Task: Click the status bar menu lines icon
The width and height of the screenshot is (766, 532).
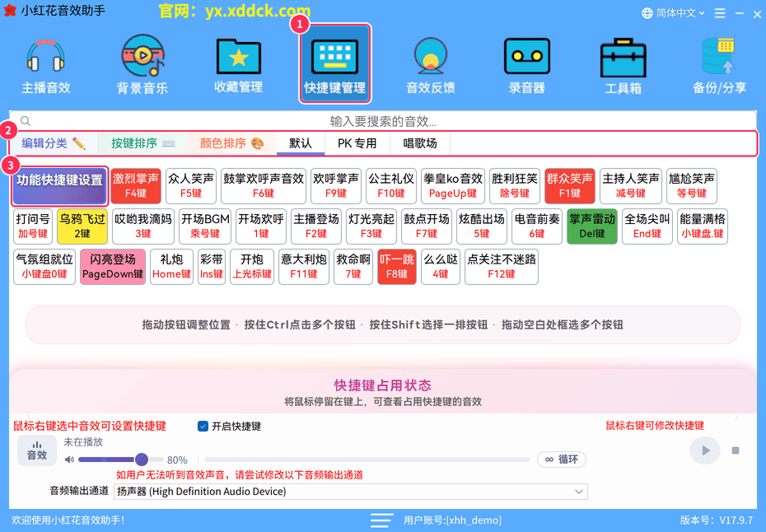Action: coord(381,520)
